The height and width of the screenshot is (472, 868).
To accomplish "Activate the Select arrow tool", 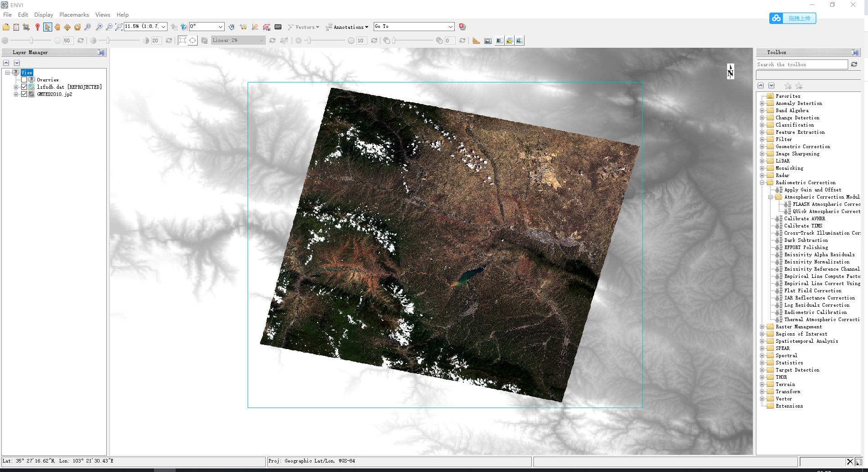I will tap(48, 27).
